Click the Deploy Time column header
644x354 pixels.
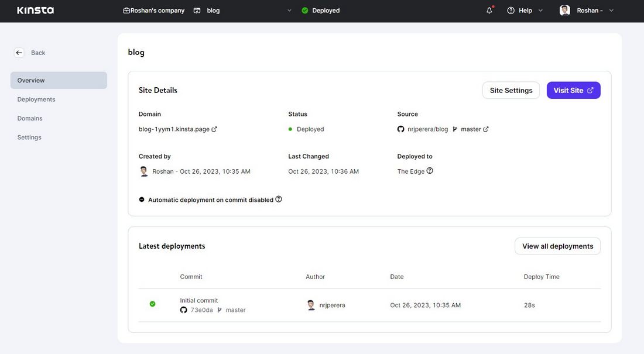point(542,277)
